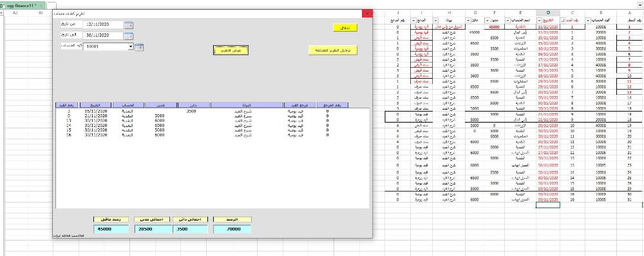Open calendar picker beside the 30/11/2020 date field

coord(129,36)
